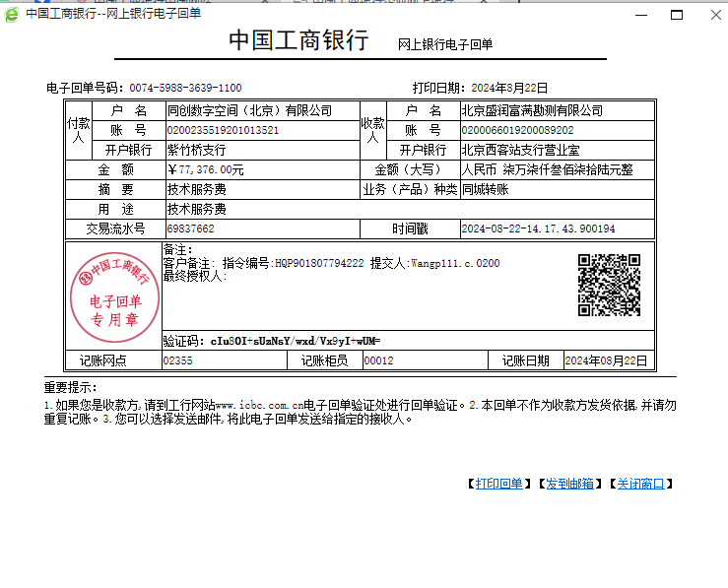728x588 pixels.
Task: Click payer account 0200235519201013521
Action: tap(223, 130)
